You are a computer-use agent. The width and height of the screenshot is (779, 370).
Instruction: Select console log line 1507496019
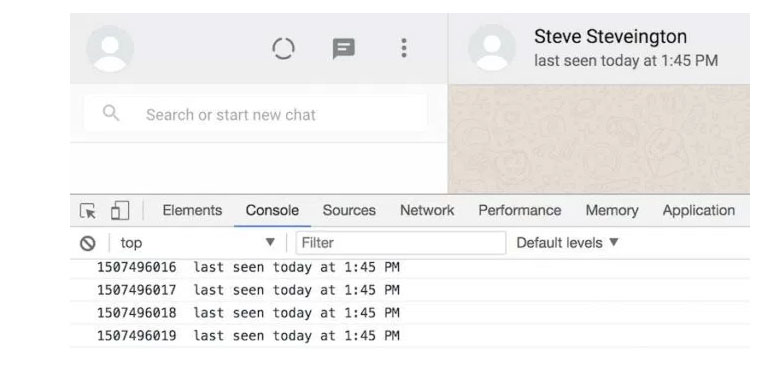pyautogui.click(x=410, y=336)
